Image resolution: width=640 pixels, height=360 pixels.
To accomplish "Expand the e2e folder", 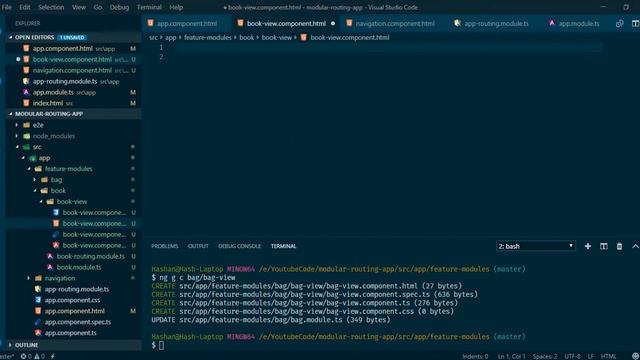I will tap(38, 125).
